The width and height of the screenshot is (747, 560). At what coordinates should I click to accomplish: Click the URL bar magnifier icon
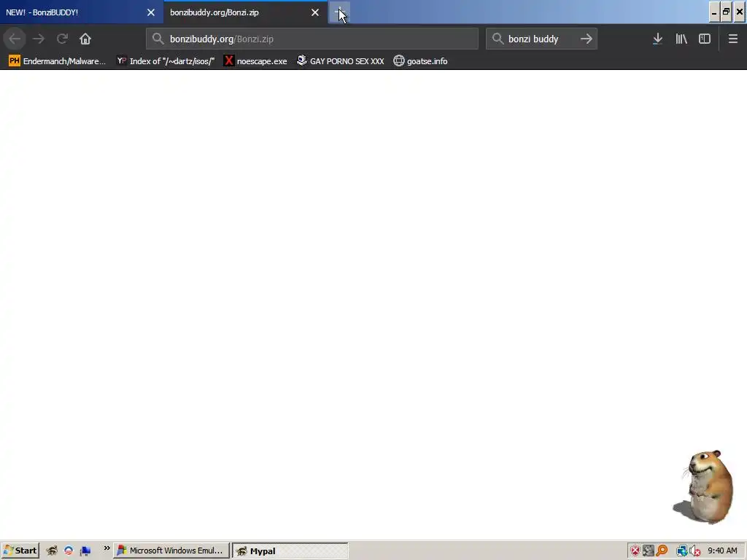(158, 39)
